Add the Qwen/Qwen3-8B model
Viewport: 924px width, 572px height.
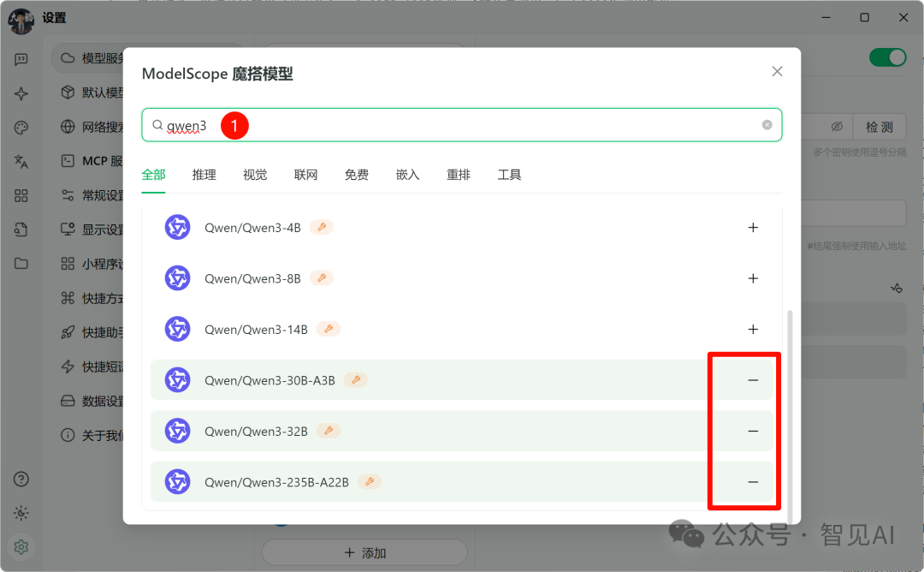click(x=753, y=278)
